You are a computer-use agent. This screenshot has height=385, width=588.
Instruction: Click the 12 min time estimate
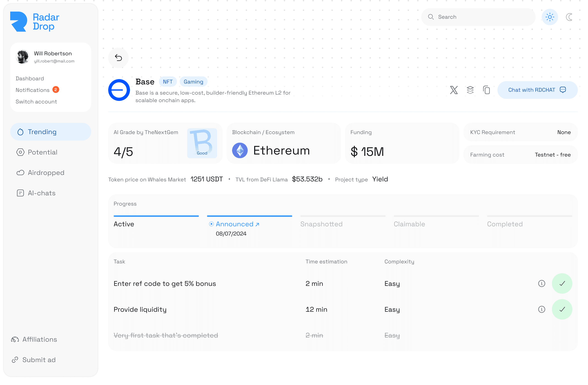(317, 310)
